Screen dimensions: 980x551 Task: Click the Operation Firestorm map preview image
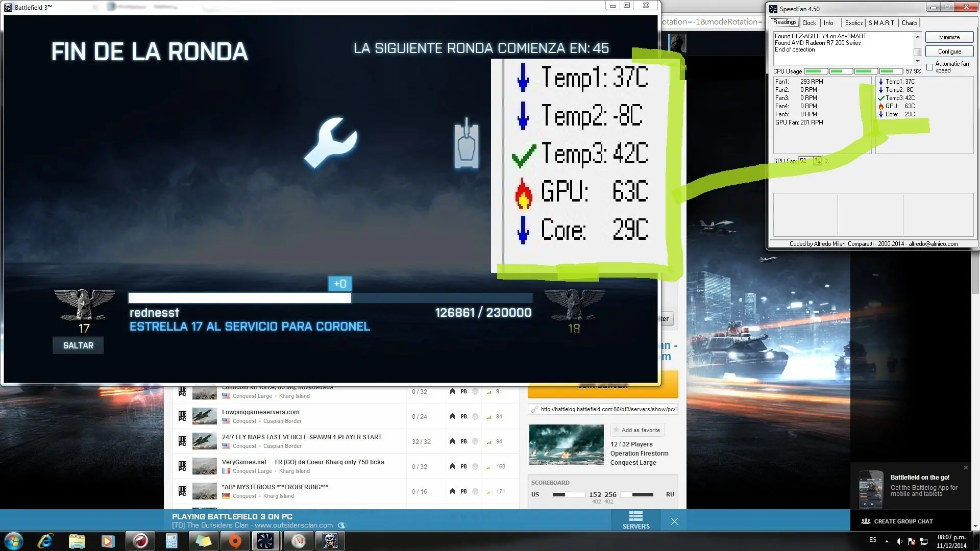coord(567,444)
